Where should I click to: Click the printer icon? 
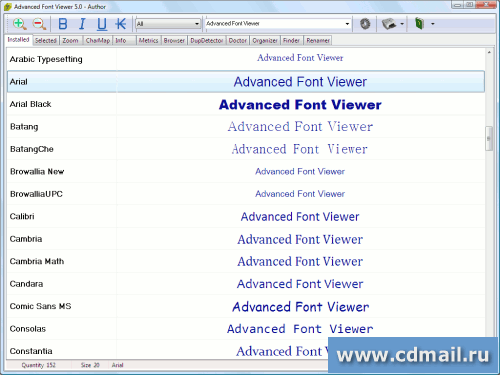[x=388, y=24]
